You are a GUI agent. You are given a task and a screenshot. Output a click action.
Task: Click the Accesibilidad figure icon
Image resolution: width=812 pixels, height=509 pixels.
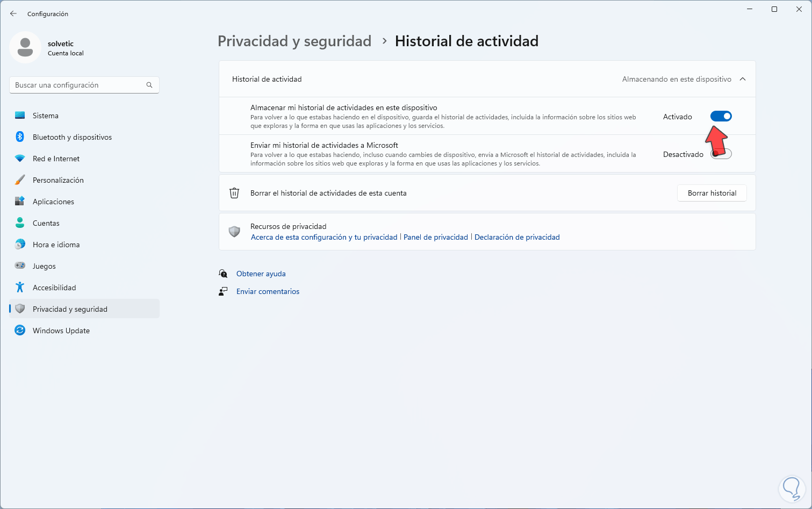(x=20, y=288)
